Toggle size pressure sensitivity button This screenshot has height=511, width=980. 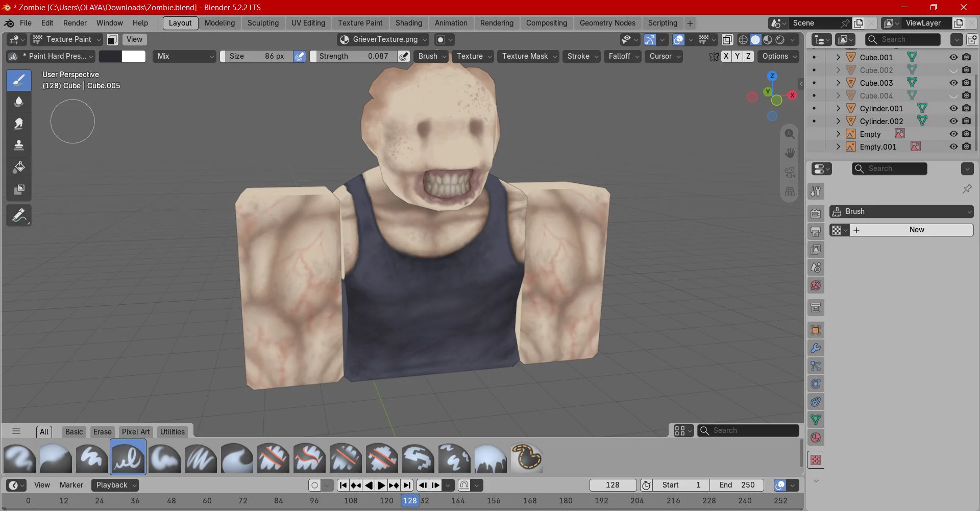(300, 56)
